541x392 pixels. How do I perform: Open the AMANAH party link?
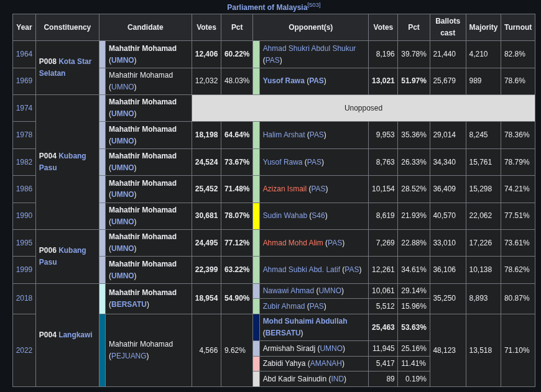click(326, 363)
